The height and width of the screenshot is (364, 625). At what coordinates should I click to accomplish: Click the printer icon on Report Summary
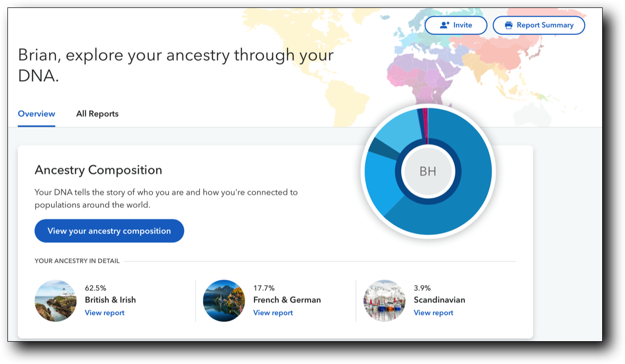click(x=508, y=25)
